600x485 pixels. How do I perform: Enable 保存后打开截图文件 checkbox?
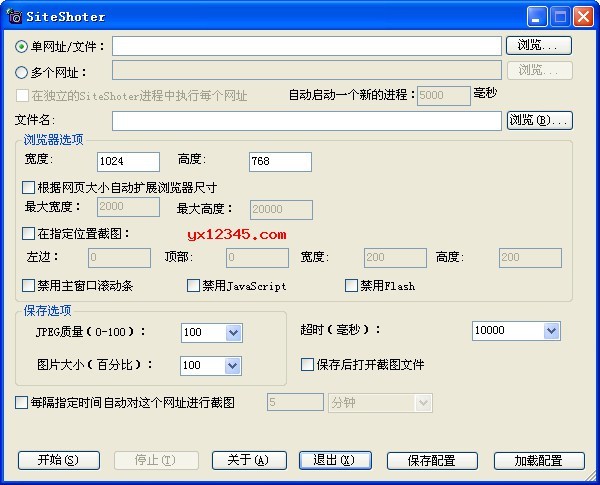pos(307,364)
